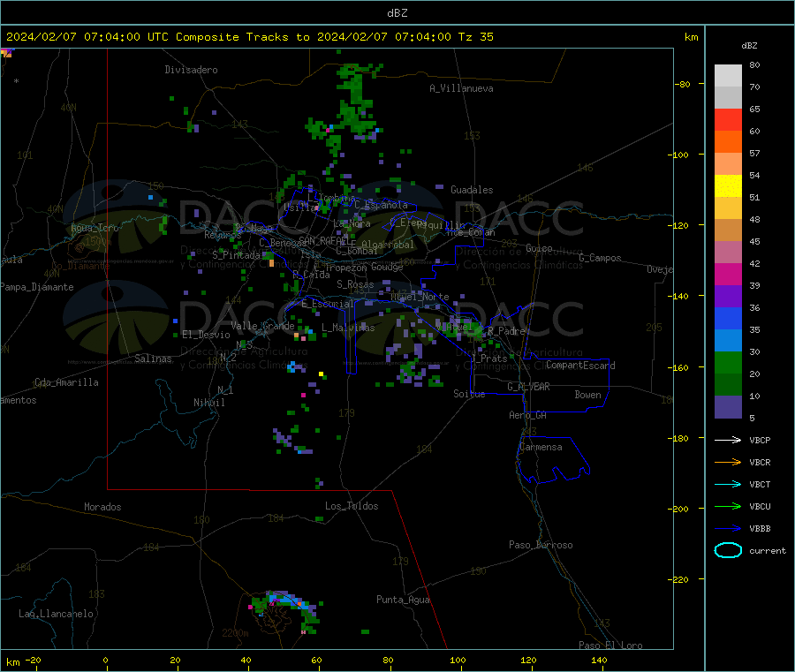Screen dimensions: 795x672
Task: Click the Bowen map label
Action: pyautogui.click(x=587, y=395)
